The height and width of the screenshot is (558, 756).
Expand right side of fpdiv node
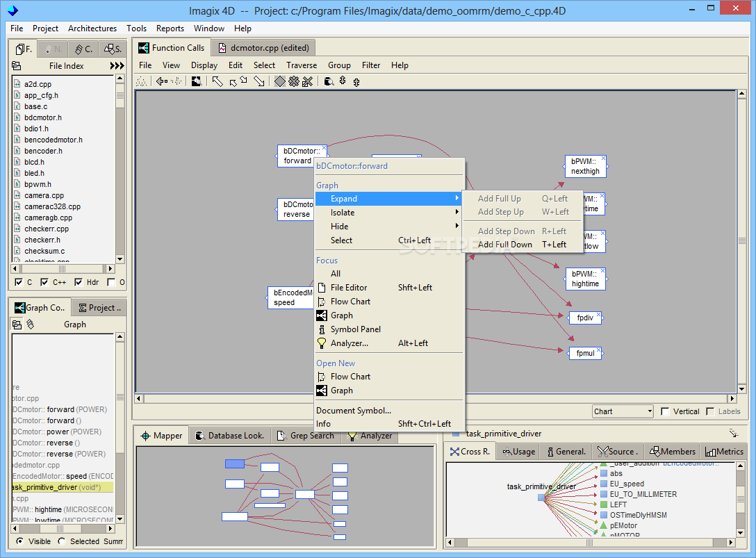[602, 318]
